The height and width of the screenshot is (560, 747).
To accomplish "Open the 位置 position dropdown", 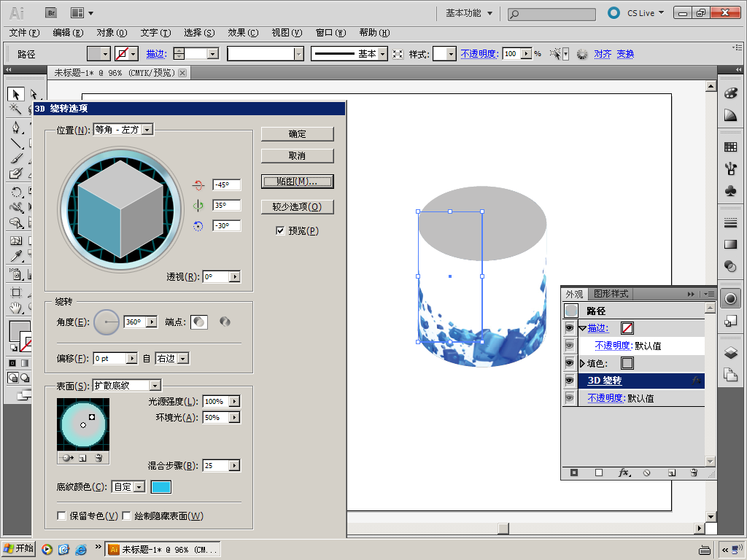I will pyautogui.click(x=147, y=130).
